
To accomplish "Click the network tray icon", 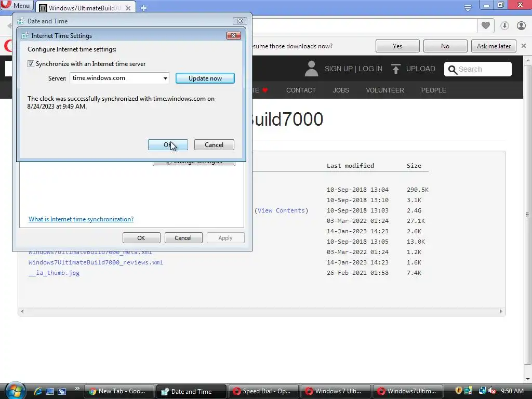I will click(482, 391).
